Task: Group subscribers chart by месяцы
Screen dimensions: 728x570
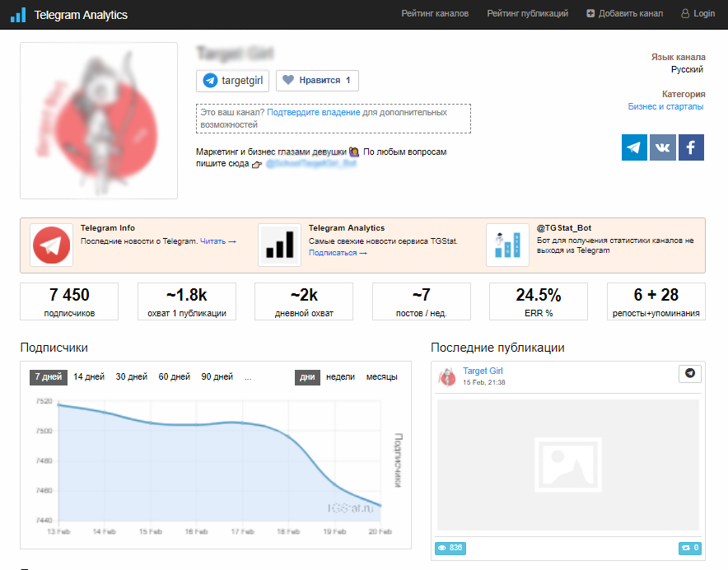Action: coord(381,377)
